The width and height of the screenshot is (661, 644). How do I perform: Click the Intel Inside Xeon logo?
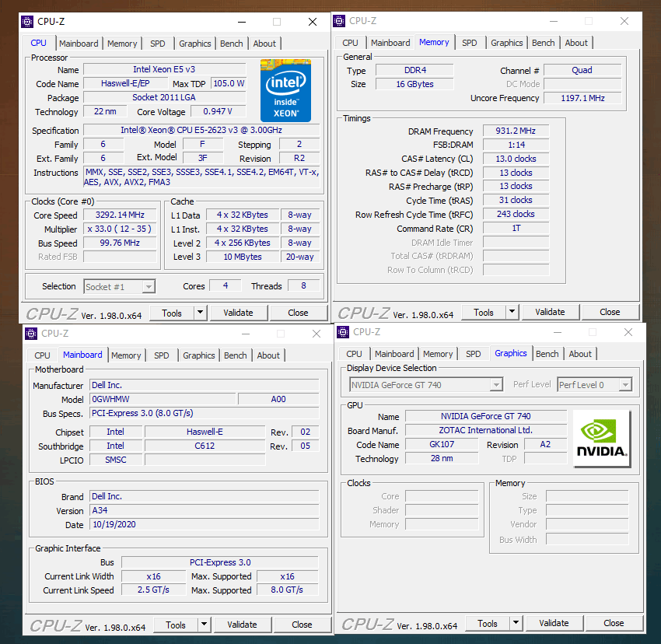[x=285, y=90]
